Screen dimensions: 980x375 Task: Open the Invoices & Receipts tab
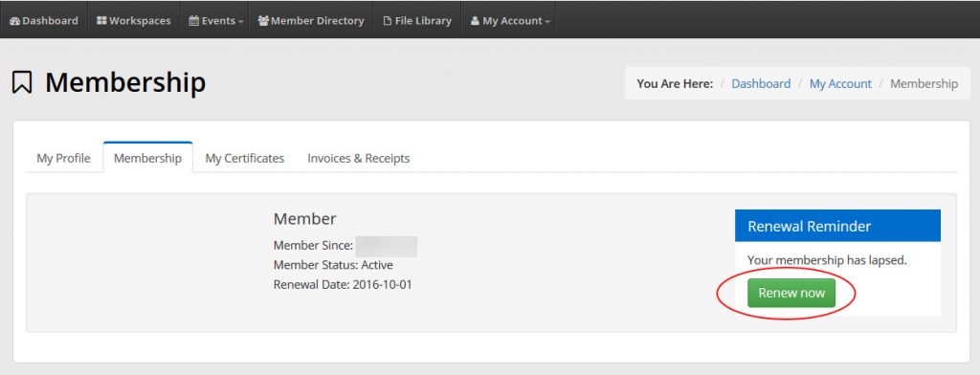[358, 158]
